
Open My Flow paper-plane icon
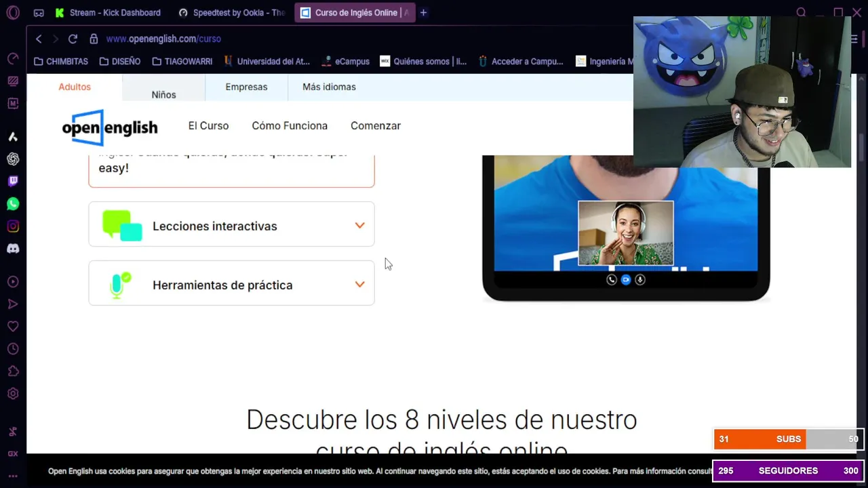tap(13, 304)
